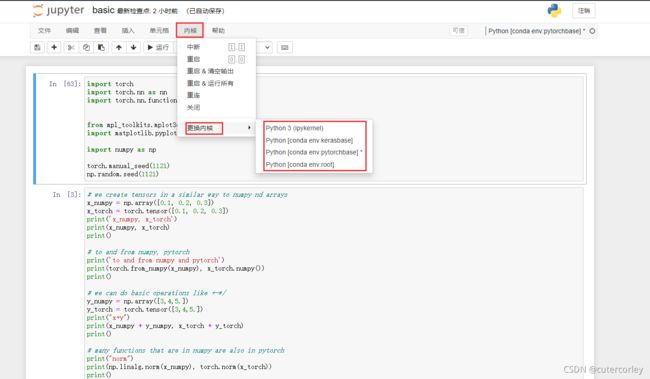Move cell up with the up arrow
This screenshot has height=379, width=650.
pos(119,47)
